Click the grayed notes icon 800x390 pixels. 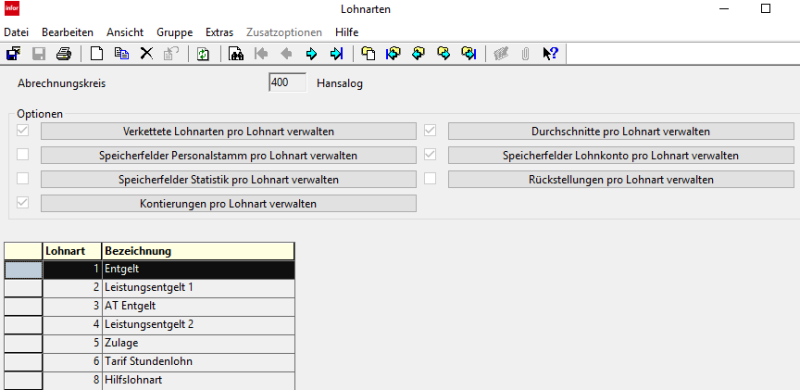click(501, 54)
